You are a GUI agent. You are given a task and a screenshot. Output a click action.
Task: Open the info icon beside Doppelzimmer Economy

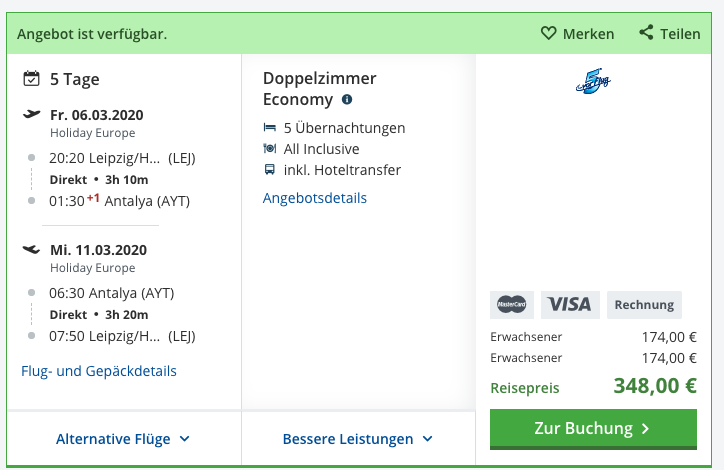pos(347,99)
